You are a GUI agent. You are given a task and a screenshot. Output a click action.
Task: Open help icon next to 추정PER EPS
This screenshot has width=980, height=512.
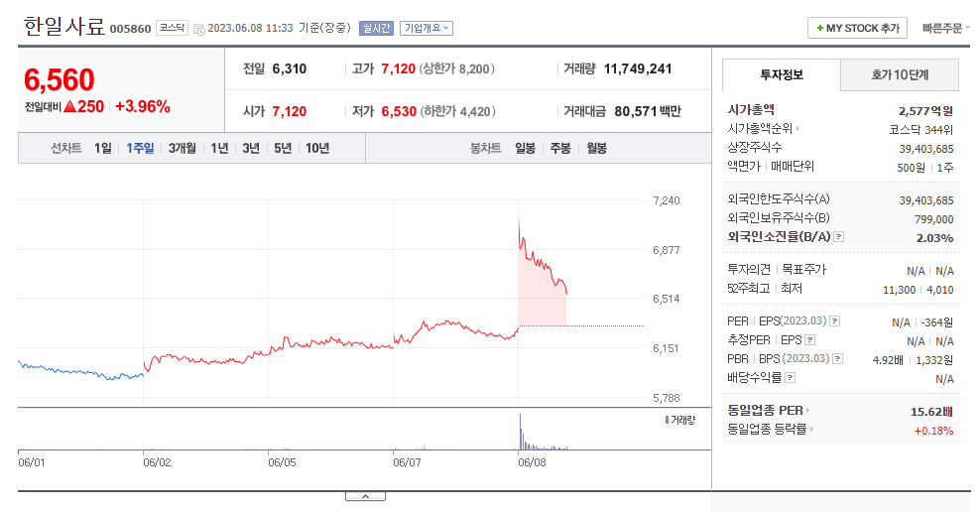click(810, 340)
